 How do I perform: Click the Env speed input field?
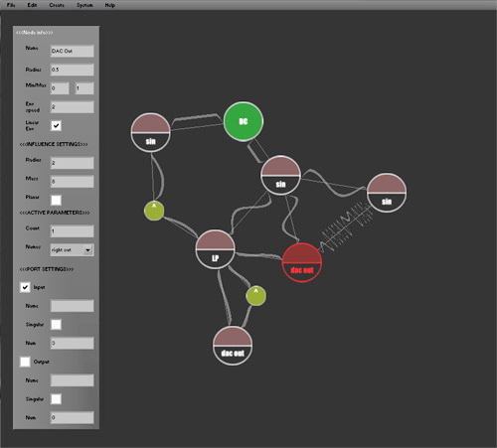point(72,107)
